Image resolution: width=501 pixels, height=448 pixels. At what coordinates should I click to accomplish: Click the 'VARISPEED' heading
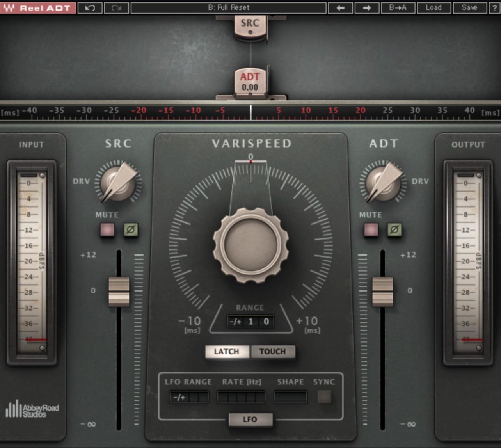[252, 143]
